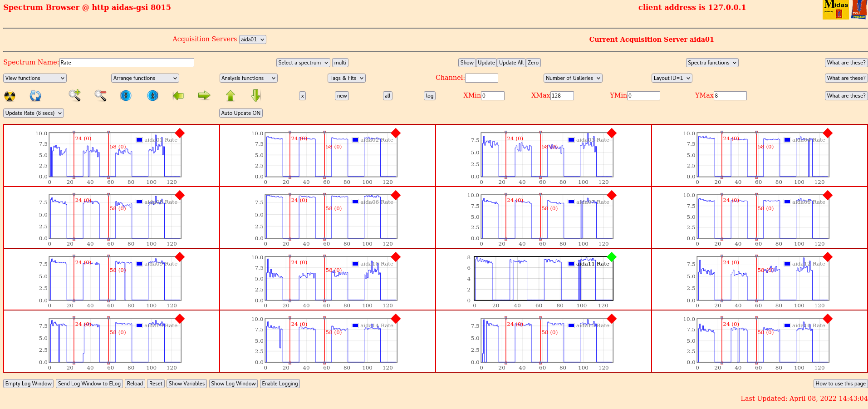The image size is (868, 409).
Task: Toggle the log scale button
Action: [x=429, y=96]
